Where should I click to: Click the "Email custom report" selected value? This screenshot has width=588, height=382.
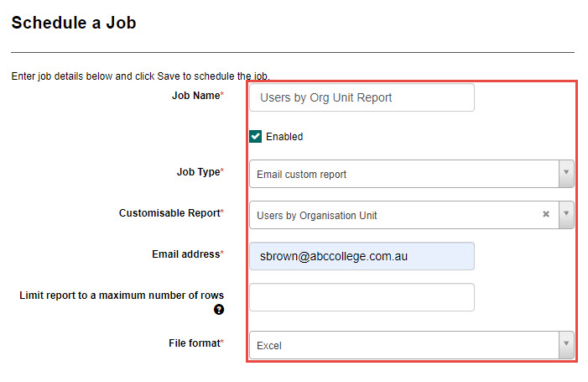(x=302, y=175)
